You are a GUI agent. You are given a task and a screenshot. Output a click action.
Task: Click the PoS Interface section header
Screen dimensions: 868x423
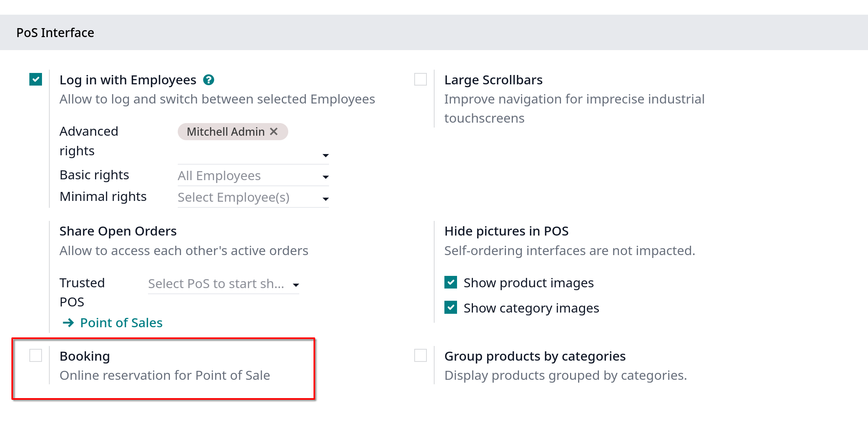point(55,33)
